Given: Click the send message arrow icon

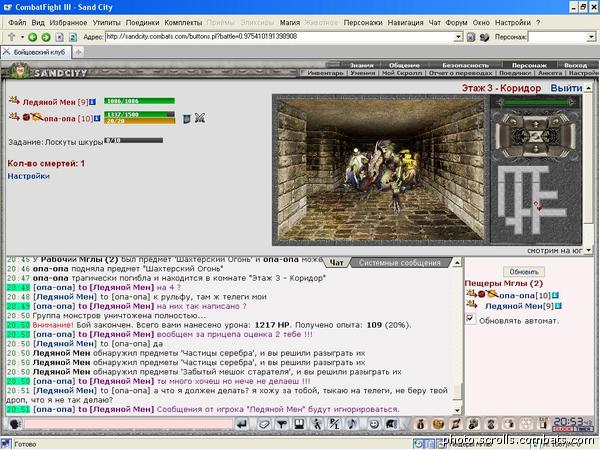Looking at the screenshot, I should [242, 424].
